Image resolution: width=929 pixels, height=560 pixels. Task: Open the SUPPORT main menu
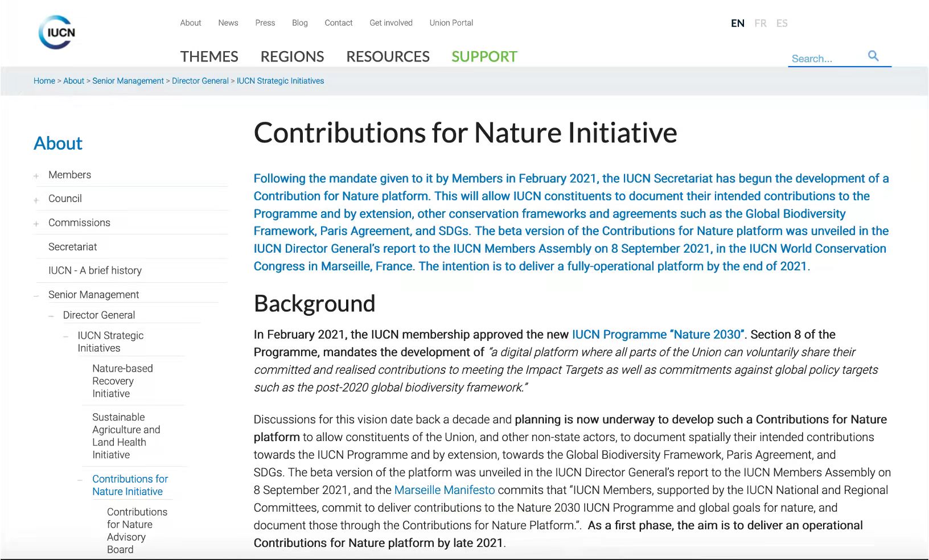(x=484, y=57)
